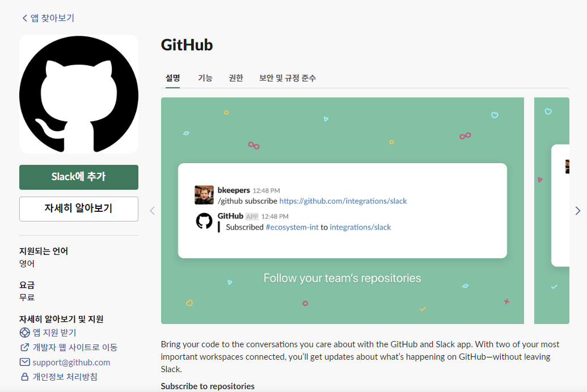Go to the previous carousel slide with the left arrow
The width and height of the screenshot is (587, 392).
(153, 211)
